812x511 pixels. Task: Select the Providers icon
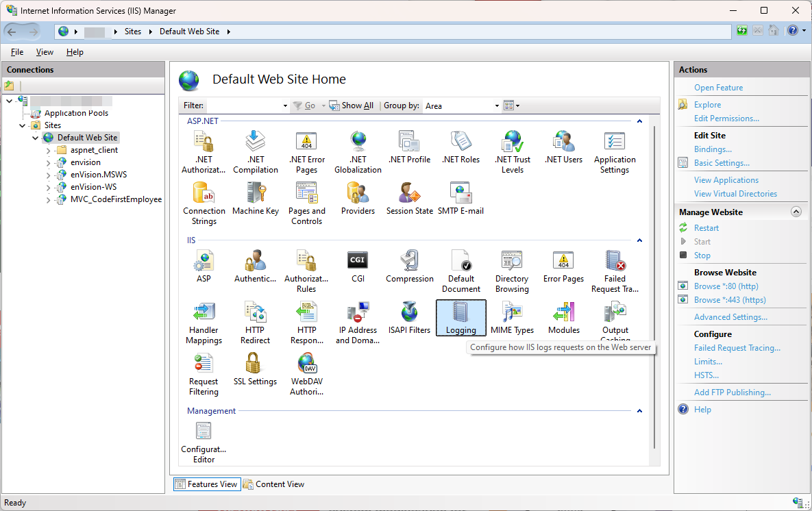358,199
